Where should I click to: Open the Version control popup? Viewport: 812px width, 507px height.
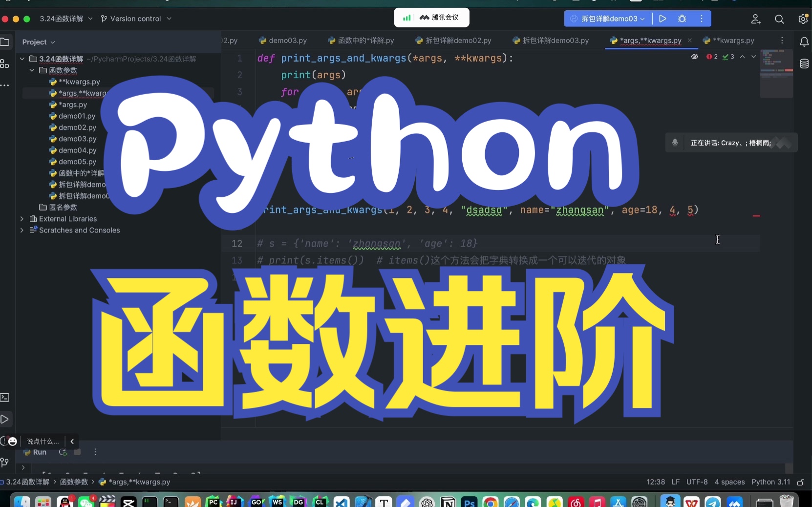click(136, 19)
